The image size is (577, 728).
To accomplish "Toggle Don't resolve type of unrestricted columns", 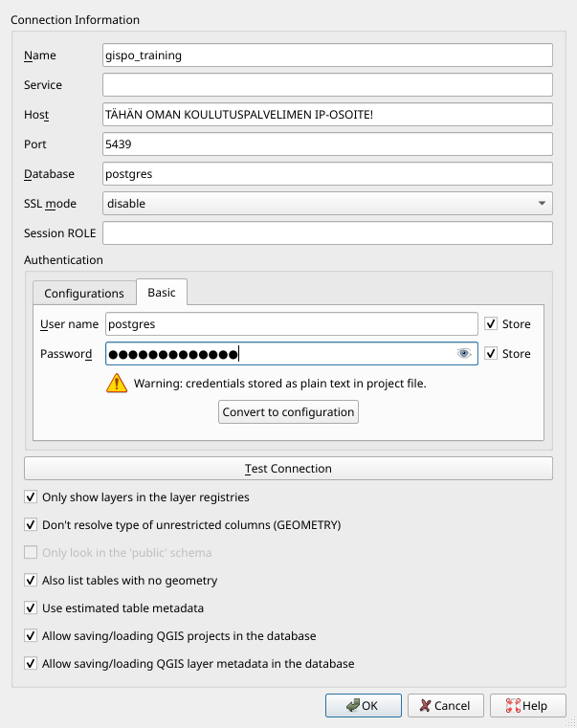I will point(31,525).
